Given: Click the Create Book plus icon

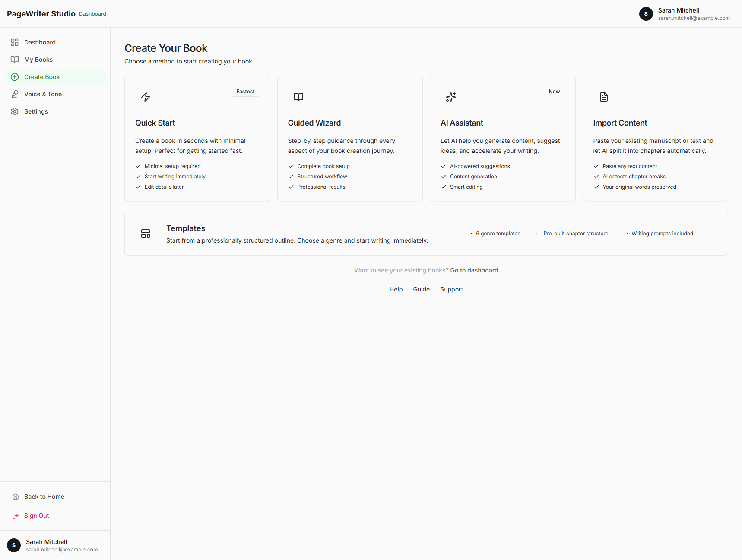Looking at the screenshot, I should pyautogui.click(x=14, y=76).
